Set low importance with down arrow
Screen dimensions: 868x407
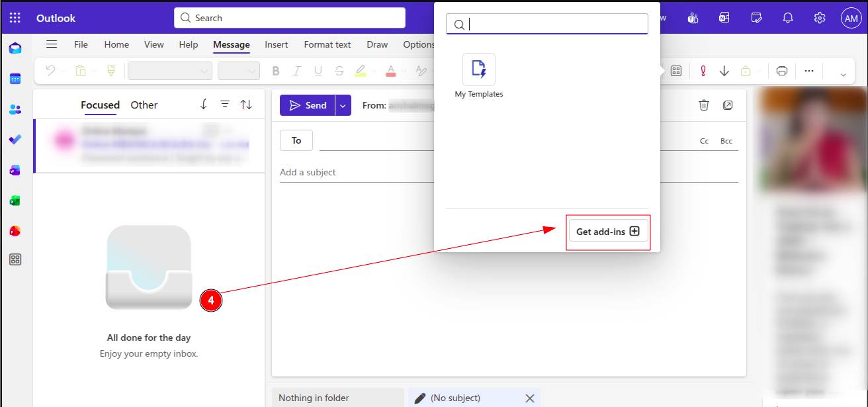724,71
